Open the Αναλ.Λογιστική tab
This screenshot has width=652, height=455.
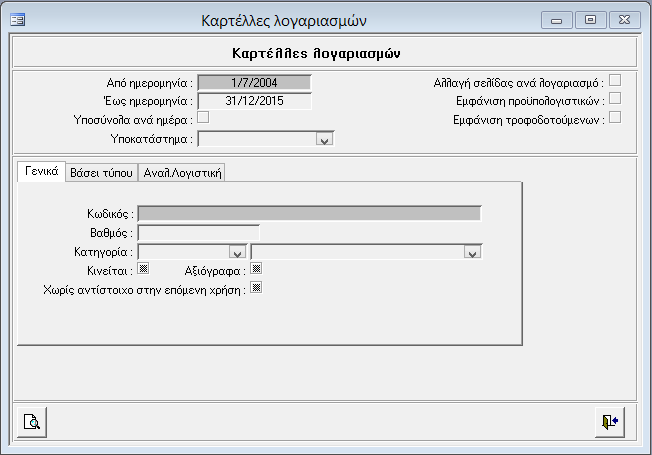click(182, 172)
